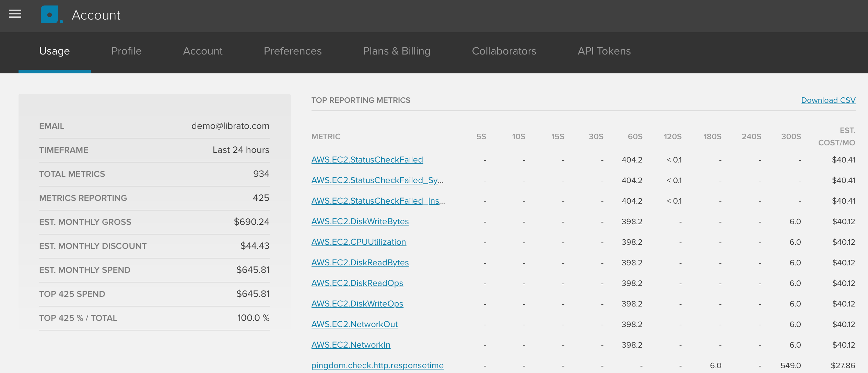868x373 pixels.
Task: Click the 6.0 value for AWS.EC2.DiskWriteBytes
Action: tap(795, 221)
